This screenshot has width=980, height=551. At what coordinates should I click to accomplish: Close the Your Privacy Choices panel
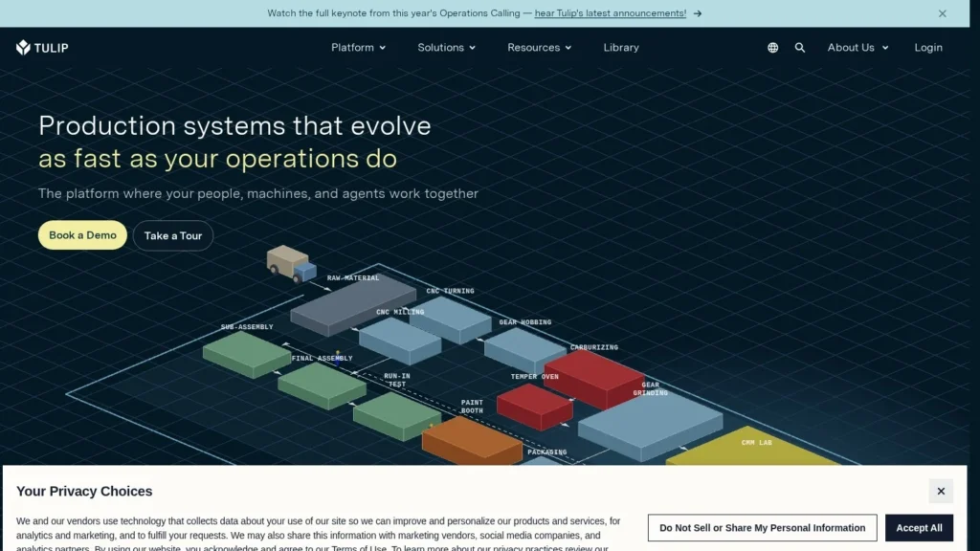[x=940, y=491]
